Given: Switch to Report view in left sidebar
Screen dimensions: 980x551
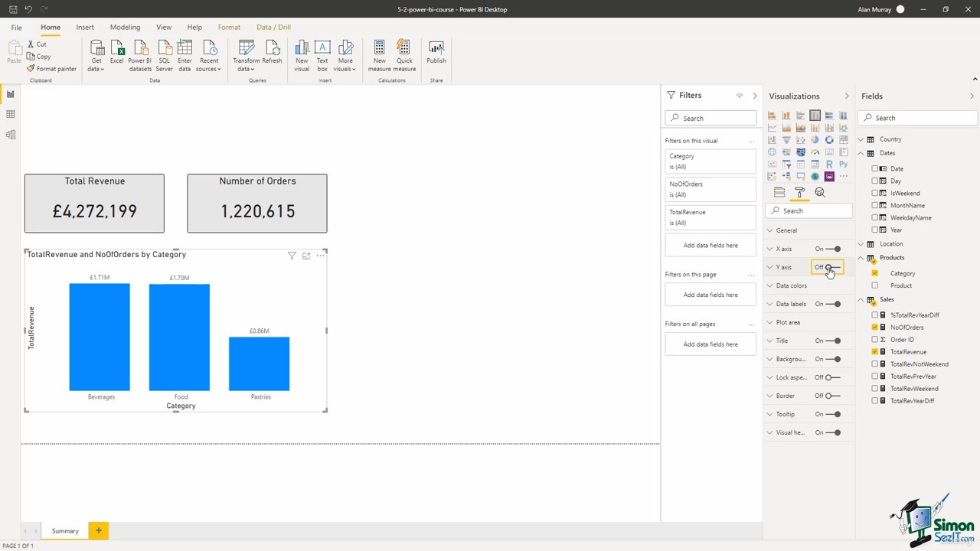Looking at the screenshot, I should (x=11, y=94).
